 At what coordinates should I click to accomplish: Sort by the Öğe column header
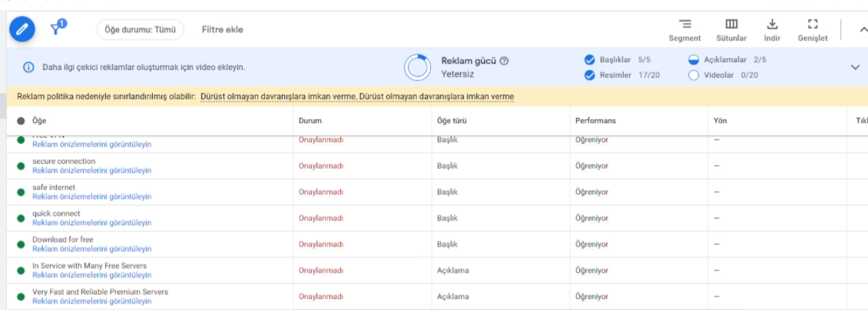39,120
